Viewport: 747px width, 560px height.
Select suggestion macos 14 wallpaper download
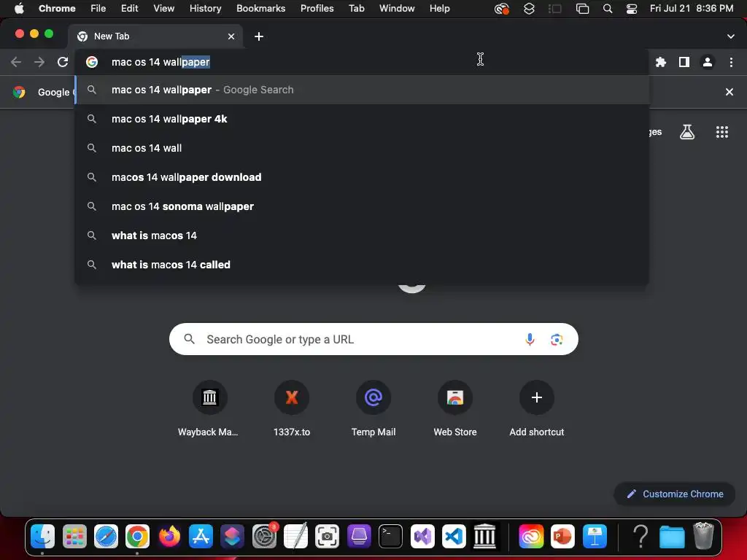point(362,177)
